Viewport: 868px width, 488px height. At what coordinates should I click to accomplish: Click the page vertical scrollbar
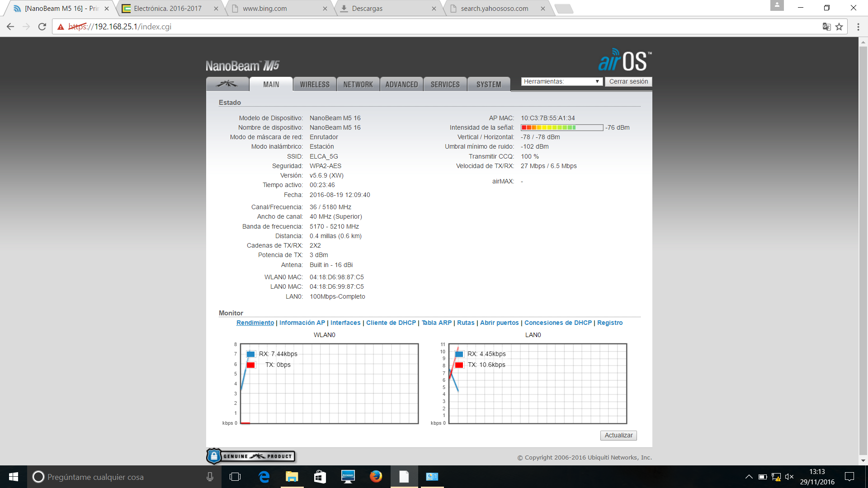pos(863,251)
